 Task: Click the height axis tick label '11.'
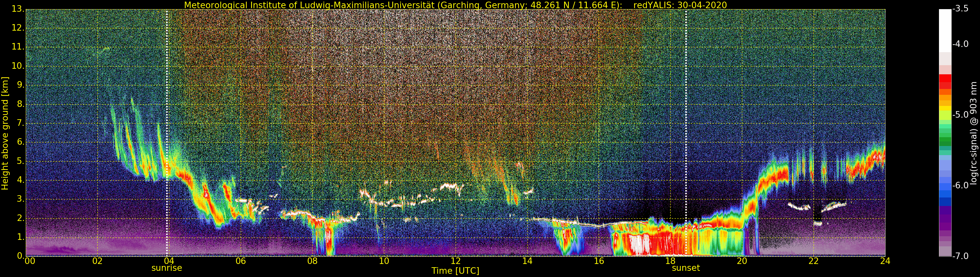click(x=18, y=47)
